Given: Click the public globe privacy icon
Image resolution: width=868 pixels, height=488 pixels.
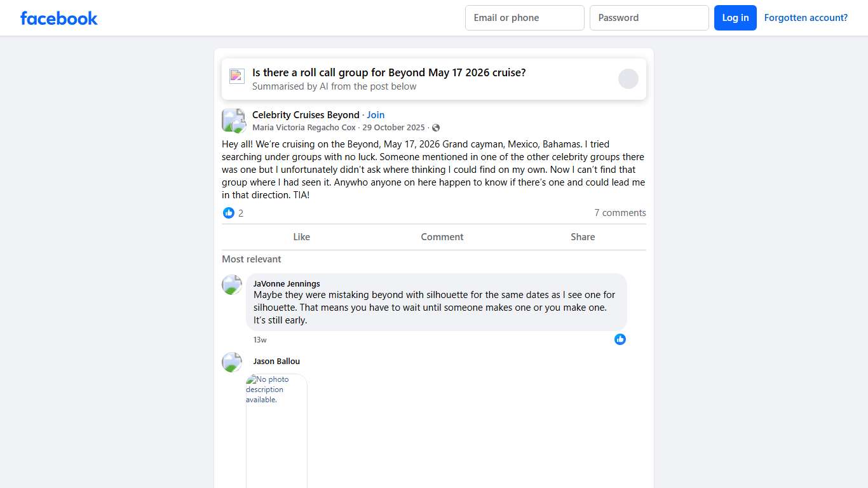Looking at the screenshot, I should [436, 128].
